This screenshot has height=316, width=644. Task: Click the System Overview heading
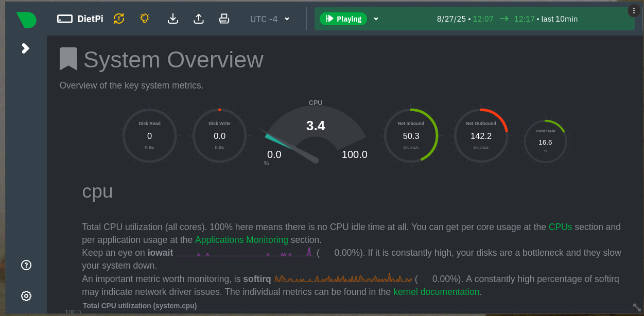173,60
